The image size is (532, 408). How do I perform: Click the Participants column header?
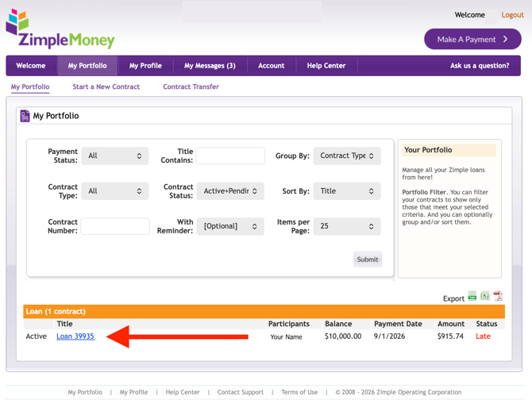click(x=289, y=324)
